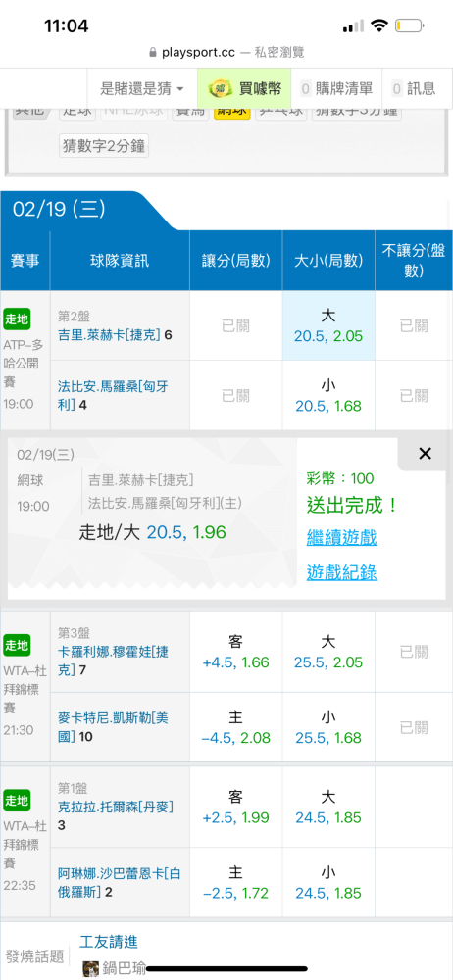453x980 pixels.
Task: Open the 遊戲紀錄 link
Action: (341, 572)
